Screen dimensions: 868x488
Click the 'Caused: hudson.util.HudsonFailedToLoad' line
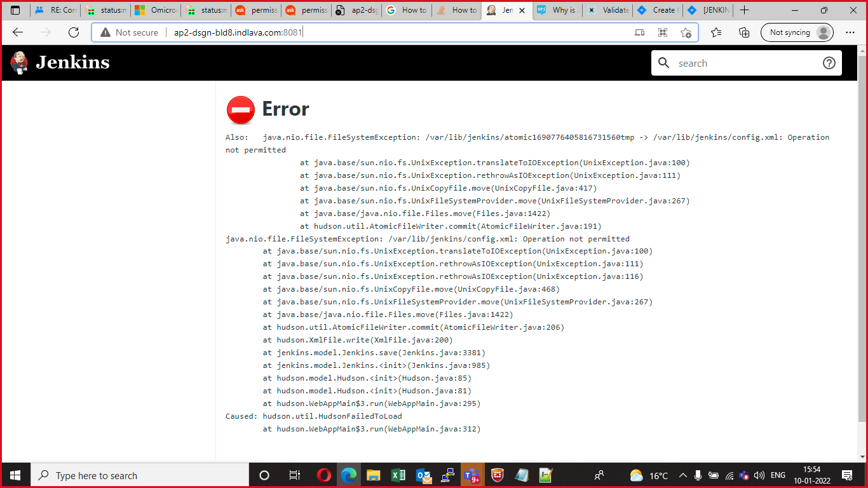[314, 416]
